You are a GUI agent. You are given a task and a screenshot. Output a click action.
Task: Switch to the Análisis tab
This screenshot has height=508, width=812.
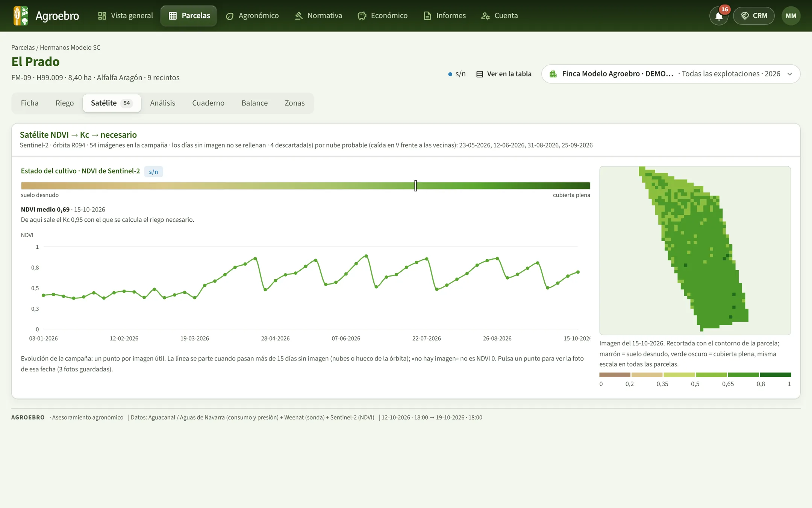click(x=162, y=103)
